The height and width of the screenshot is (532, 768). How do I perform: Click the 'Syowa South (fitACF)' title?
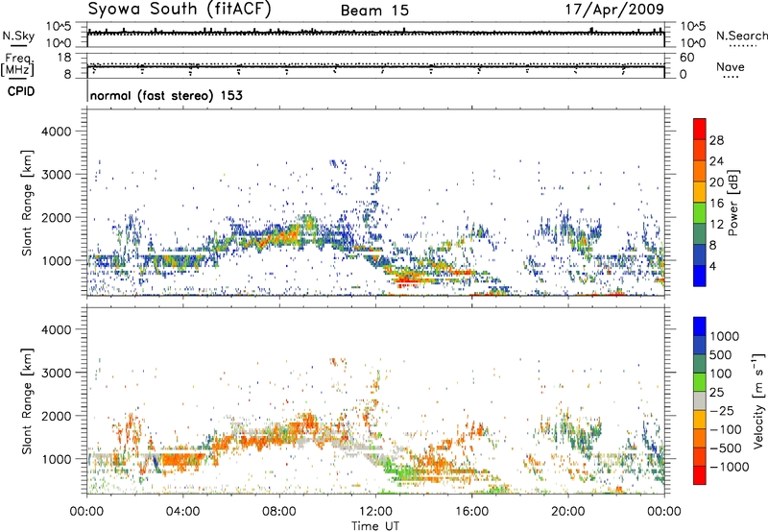pyautogui.click(x=179, y=10)
